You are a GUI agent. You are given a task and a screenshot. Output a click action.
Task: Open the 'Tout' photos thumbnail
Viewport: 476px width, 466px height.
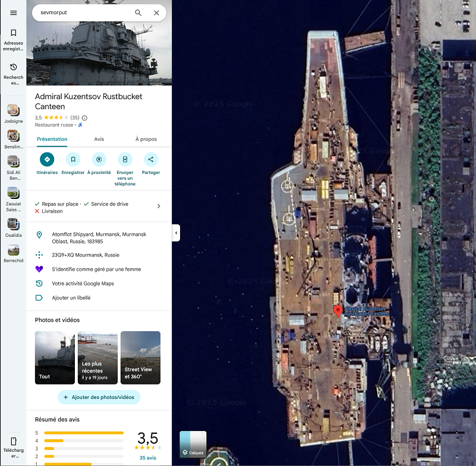click(55, 358)
